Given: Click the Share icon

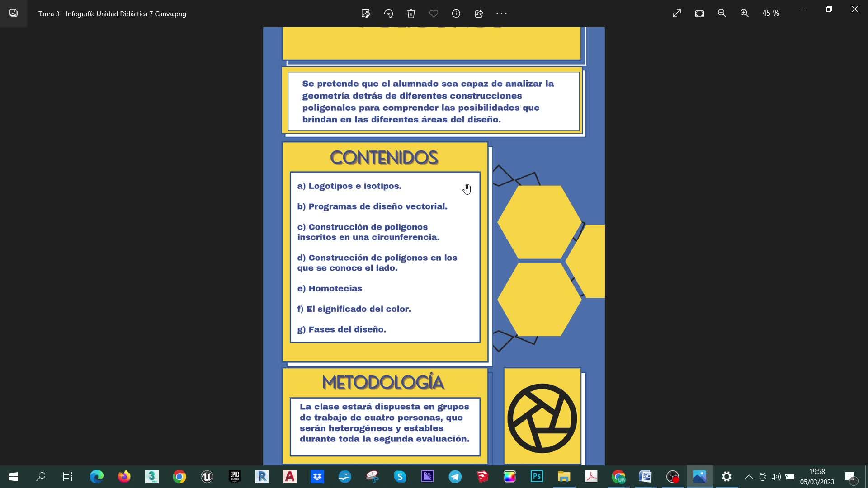Looking at the screenshot, I should pos(479,14).
